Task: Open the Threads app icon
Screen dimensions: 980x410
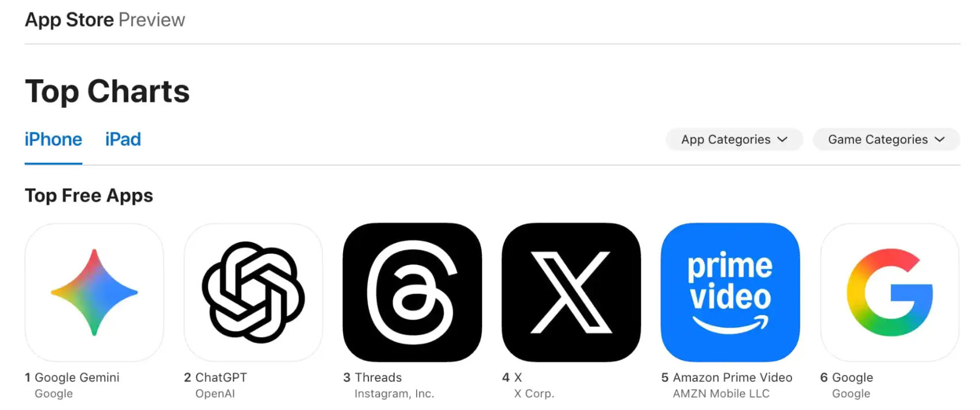Action: tap(412, 292)
